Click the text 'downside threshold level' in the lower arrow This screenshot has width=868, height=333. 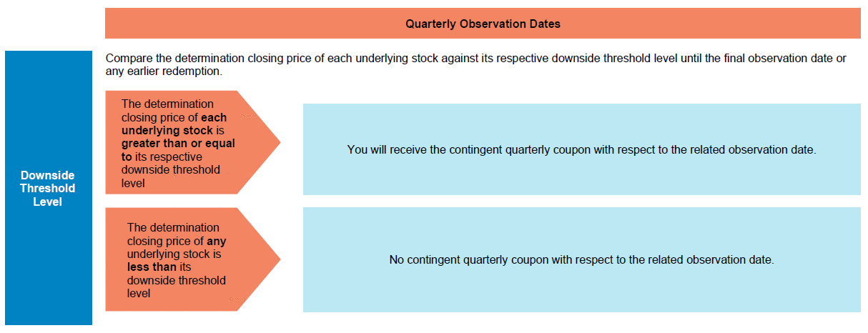coord(177,287)
